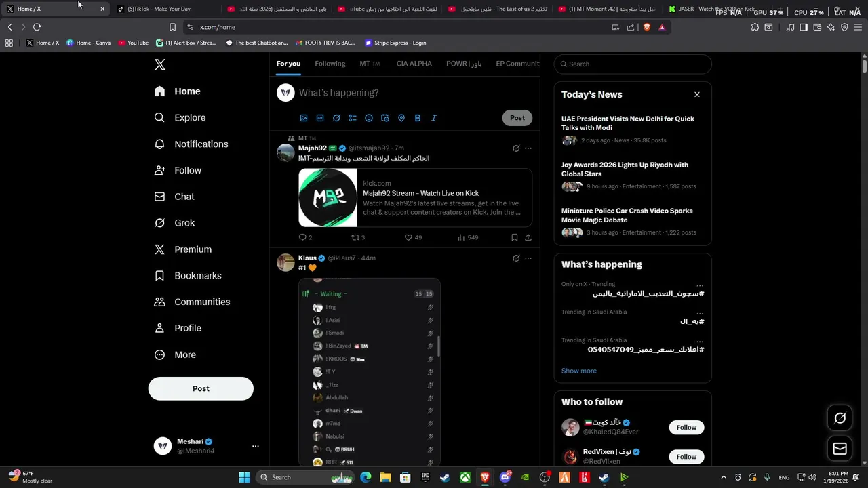Viewport: 868px width, 488px height.
Task: Open more options on Klaus's post
Action: 528,258
